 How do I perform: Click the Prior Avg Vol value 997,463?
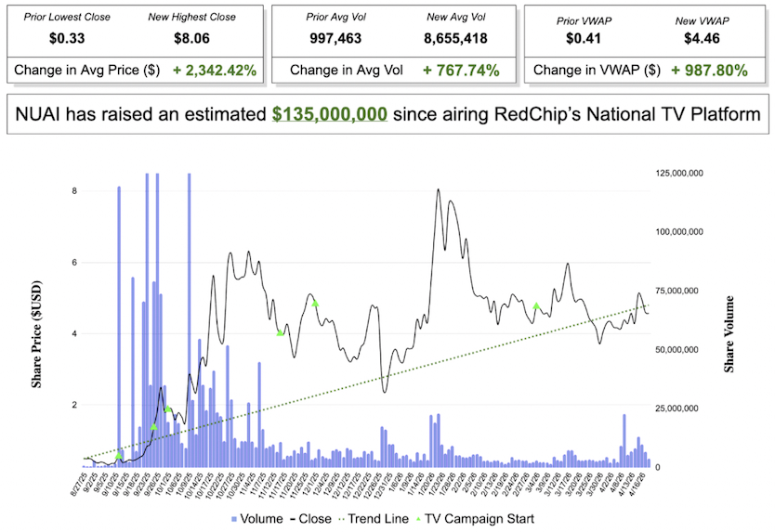click(335, 38)
